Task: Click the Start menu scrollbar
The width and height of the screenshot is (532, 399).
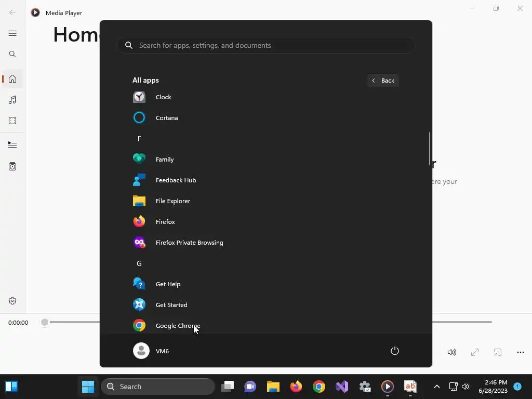Action: coord(430,149)
